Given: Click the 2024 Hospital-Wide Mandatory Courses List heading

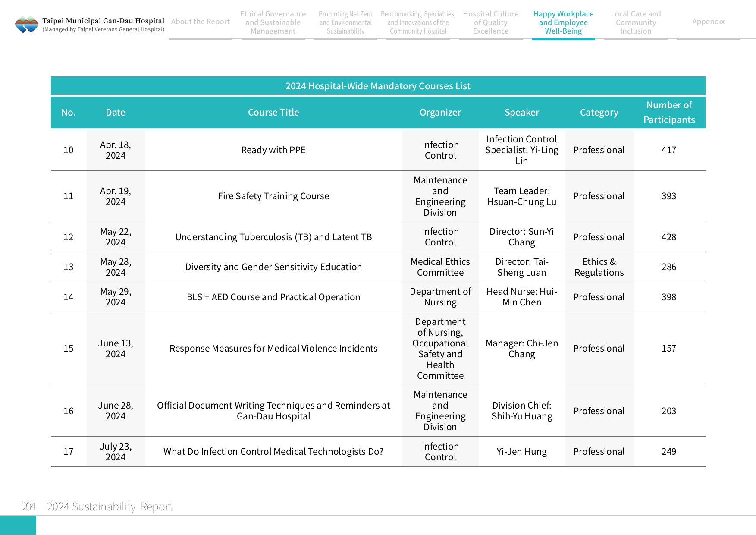Looking at the screenshot, I should coord(378,86).
